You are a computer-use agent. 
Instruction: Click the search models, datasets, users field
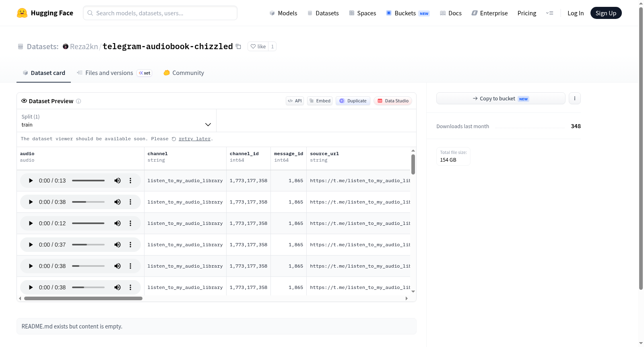pos(160,13)
